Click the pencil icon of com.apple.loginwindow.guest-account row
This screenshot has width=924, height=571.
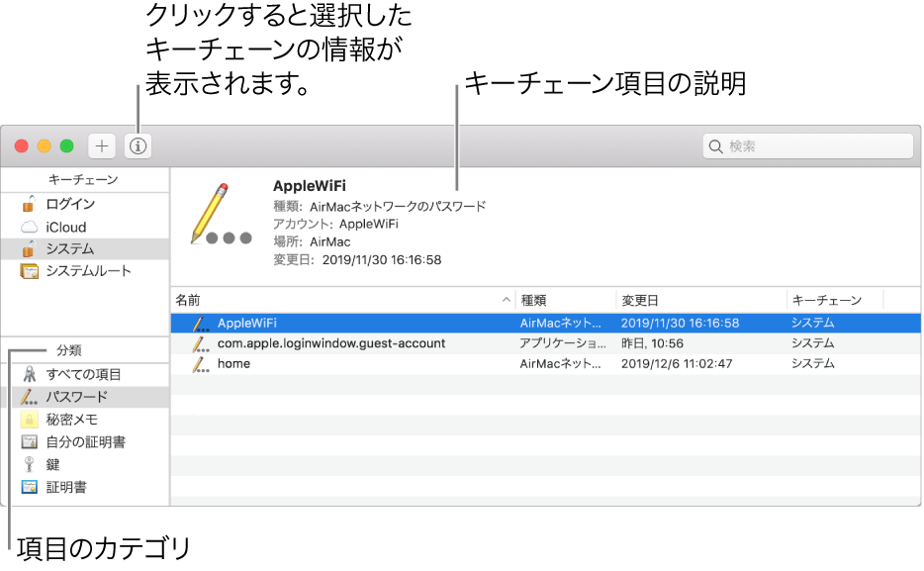pos(201,343)
